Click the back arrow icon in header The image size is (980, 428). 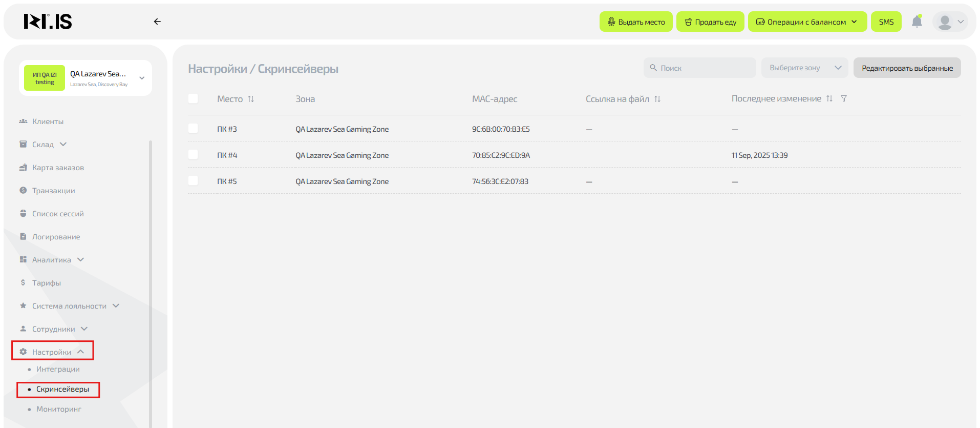[x=157, y=22]
